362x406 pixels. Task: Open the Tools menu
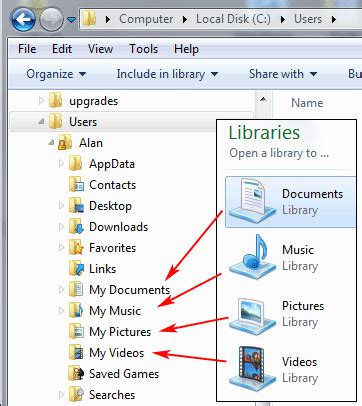click(143, 49)
